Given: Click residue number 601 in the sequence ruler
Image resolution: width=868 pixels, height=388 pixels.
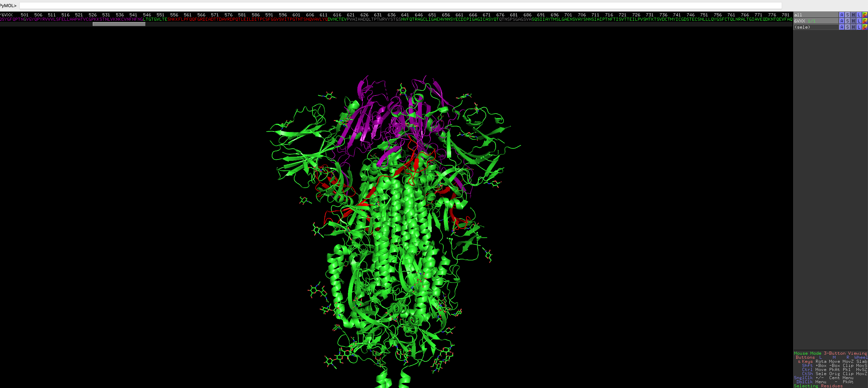Looking at the screenshot, I should pos(296,15).
